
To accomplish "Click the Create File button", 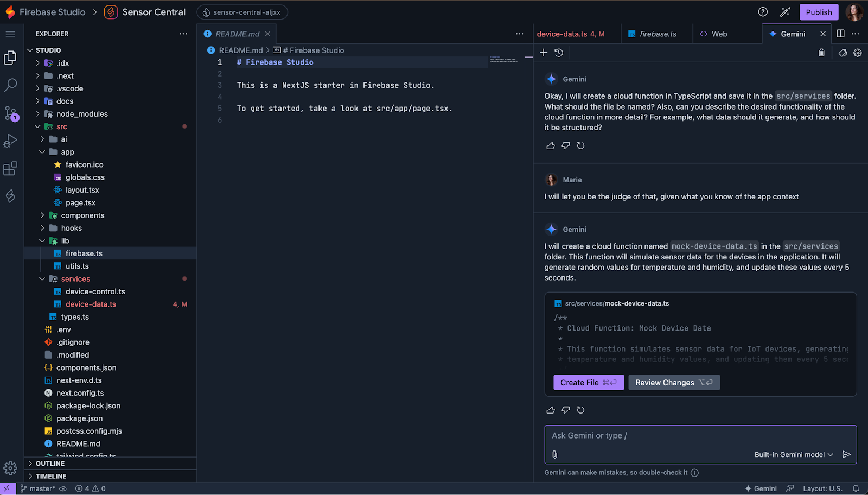I will click(x=589, y=383).
